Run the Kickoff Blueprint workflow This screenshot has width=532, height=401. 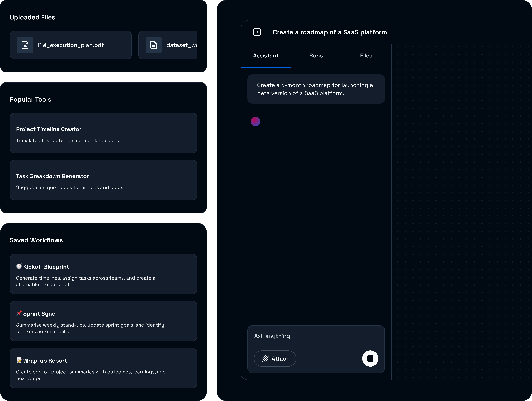[103, 274]
